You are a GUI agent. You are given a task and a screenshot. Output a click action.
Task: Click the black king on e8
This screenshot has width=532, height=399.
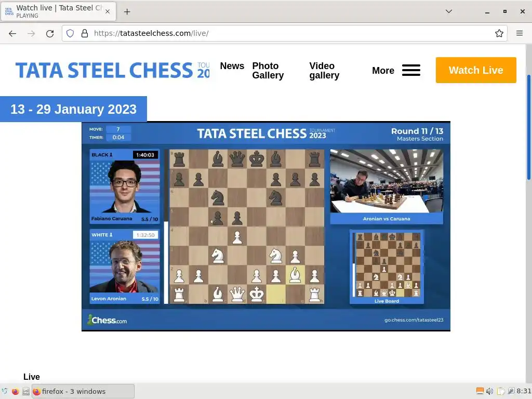point(257,159)
